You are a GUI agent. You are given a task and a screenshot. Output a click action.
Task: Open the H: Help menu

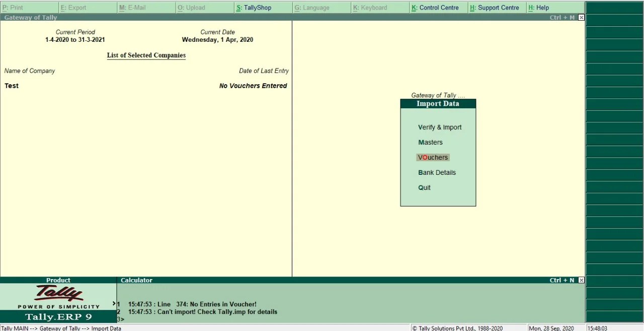pos(555,8)
